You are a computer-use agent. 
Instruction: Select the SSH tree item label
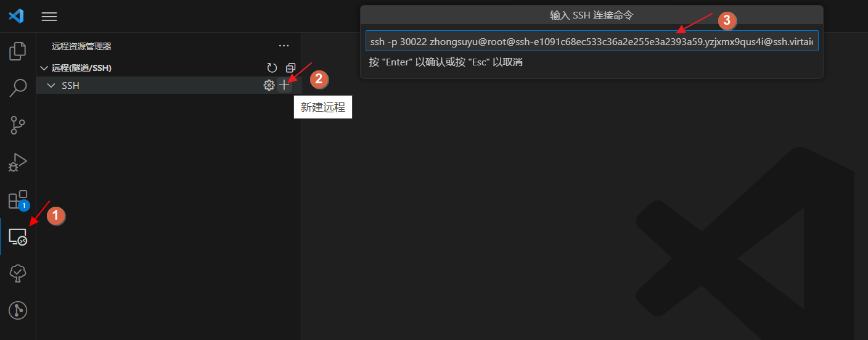tap(71, 85)
